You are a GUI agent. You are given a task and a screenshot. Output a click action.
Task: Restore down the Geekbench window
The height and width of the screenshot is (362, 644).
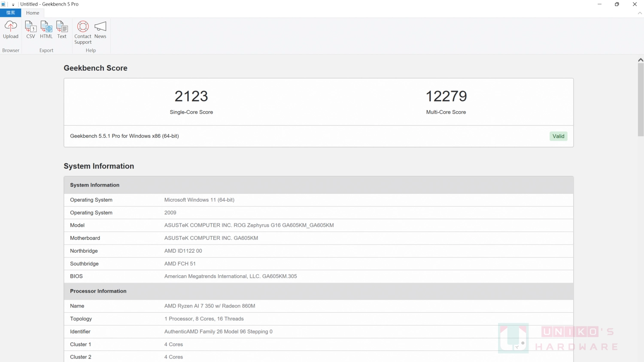coord(617,4)
